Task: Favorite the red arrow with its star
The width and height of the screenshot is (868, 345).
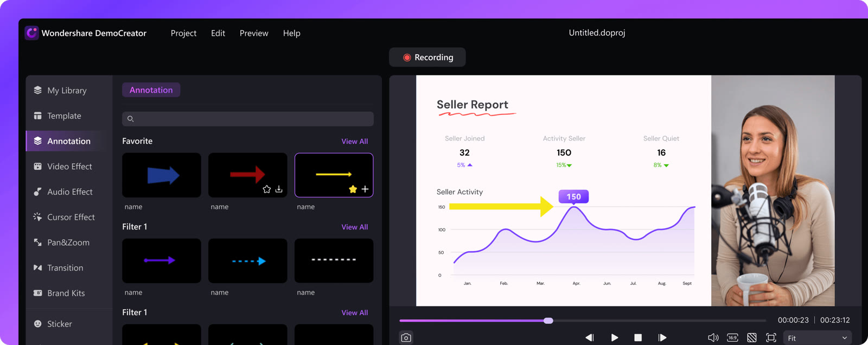Action: pyautogui.click(x=266, y=189)
